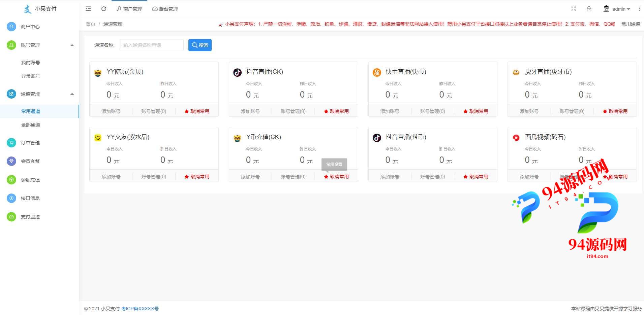Click the YY陪玩(金贝) channel icon
Screen dimensions: 644x315
(98, 72)
